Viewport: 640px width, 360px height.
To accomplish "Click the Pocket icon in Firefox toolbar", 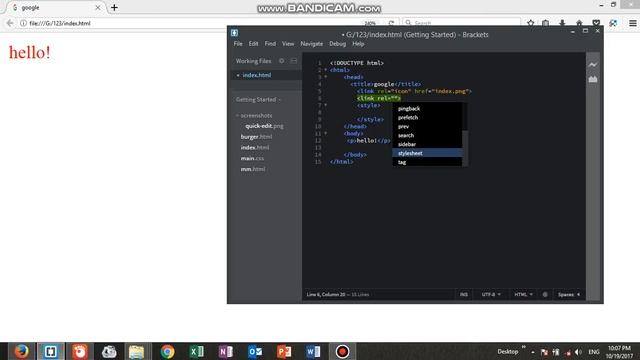I will click(596, 23).
